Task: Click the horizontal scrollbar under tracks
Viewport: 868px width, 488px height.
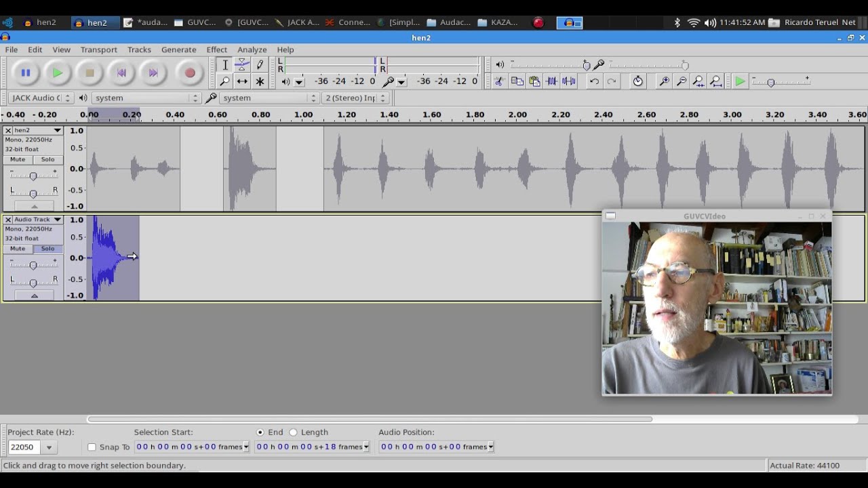Action: click(370, 419)
